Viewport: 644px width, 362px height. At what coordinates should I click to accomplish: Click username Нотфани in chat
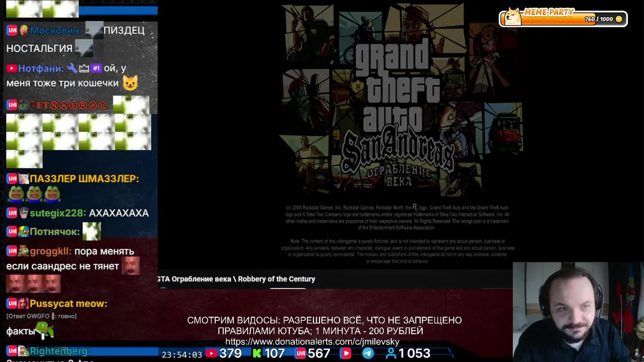[x=41, y=68]
